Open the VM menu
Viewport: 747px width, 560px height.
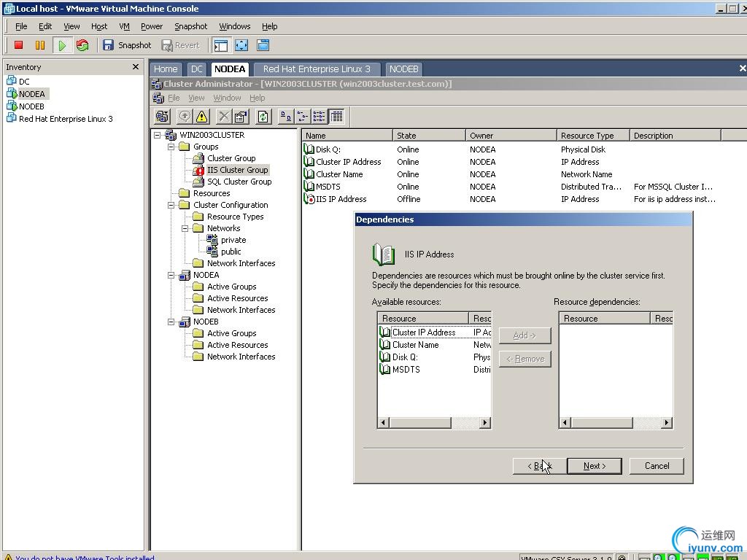(x=124, y=26)
